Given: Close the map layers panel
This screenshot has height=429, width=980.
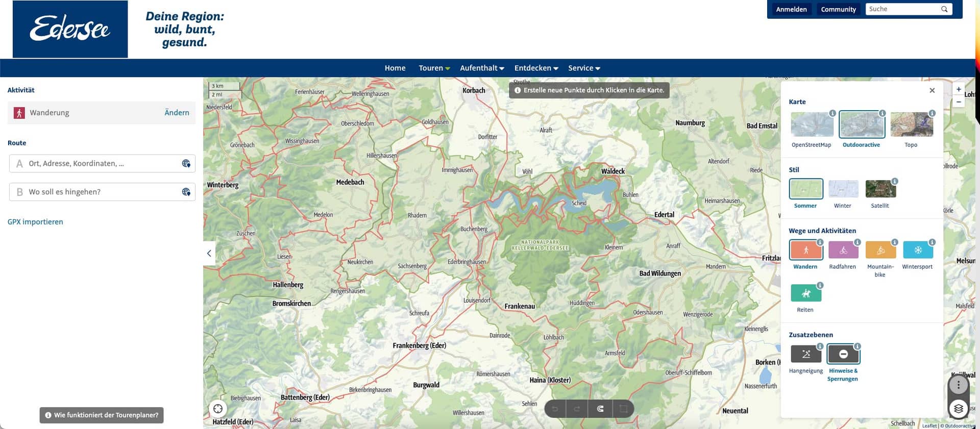Looking at the screenshot, I should click(932, 90).
